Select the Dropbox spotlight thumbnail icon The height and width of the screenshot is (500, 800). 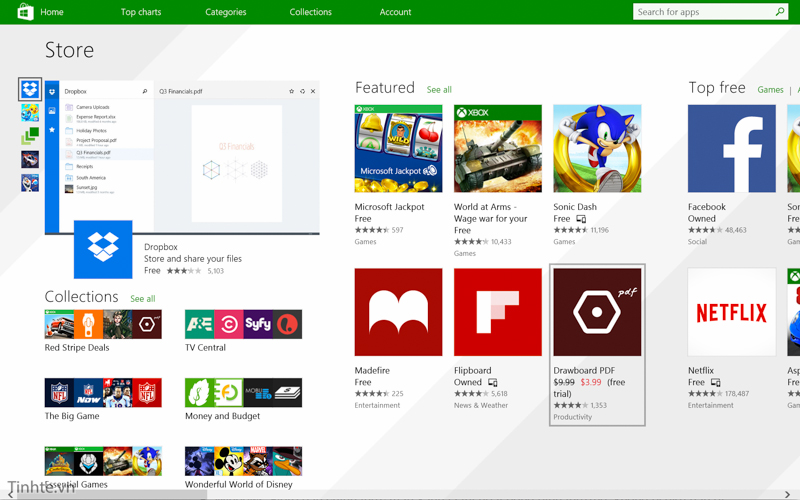click(x=30, y=89)
